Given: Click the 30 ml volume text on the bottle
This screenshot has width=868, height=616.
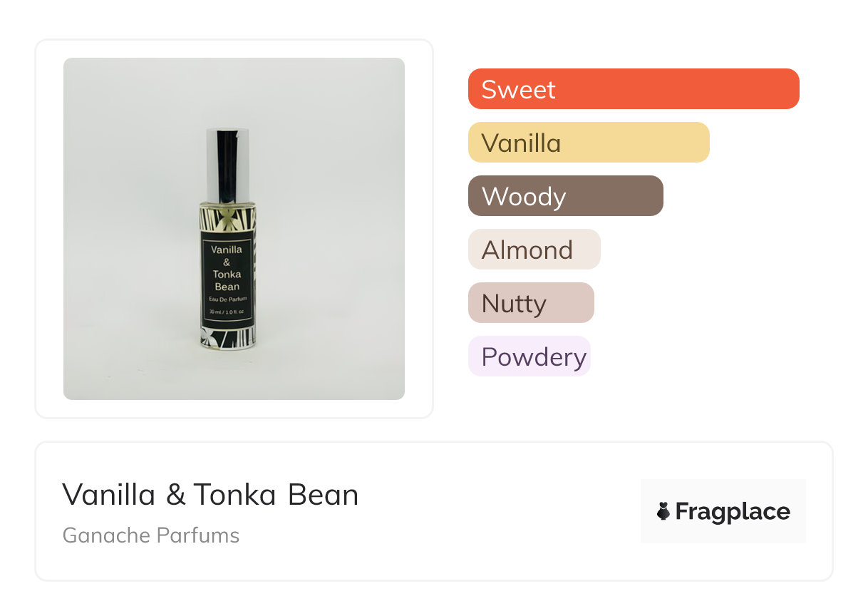Looking at the screenshot, I should [227, 312].
